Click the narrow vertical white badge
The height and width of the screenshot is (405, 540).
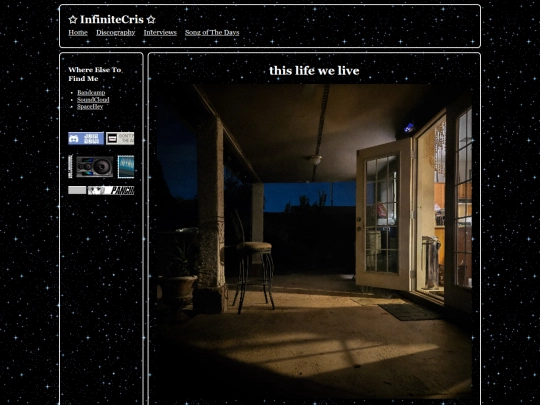click(71, 167)
